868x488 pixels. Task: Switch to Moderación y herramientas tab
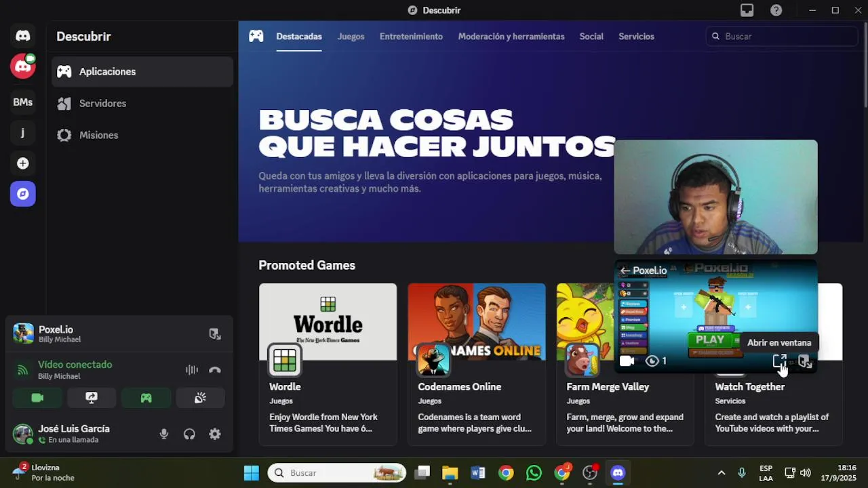[x=511, y=37]
